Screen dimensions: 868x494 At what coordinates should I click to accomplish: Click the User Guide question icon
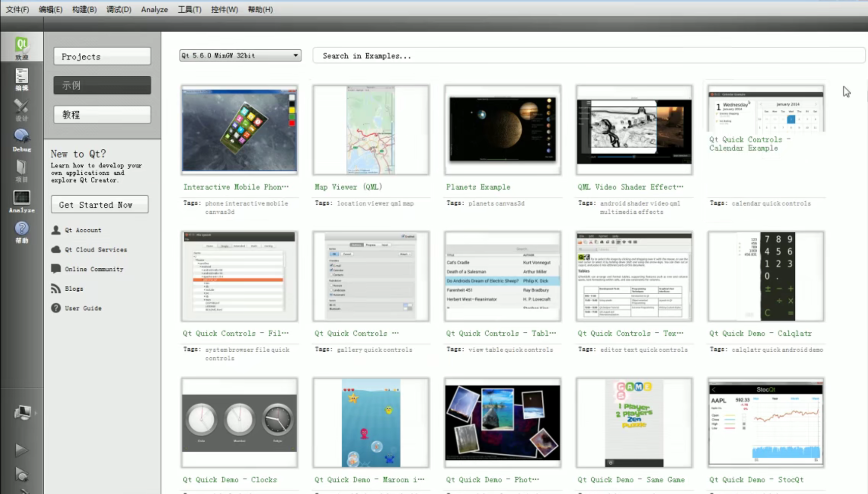(56, 307)
